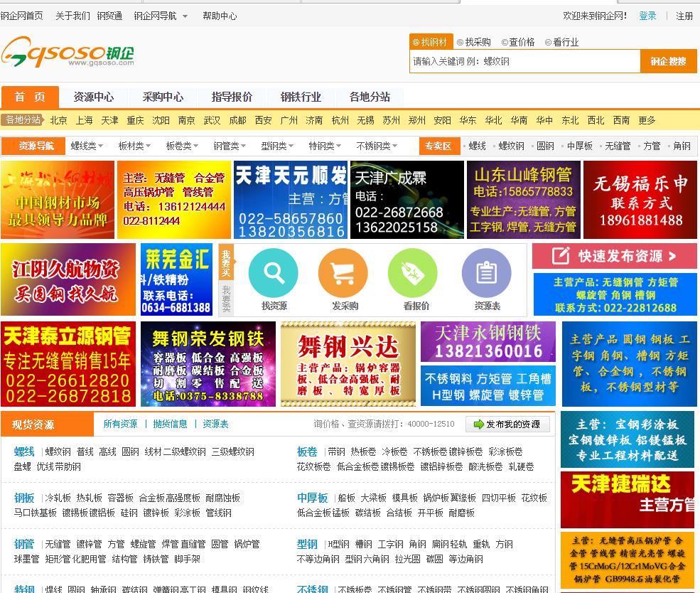This screenshot has height=593, width=700.
Task: Open the 山东山峰钢管 banner ad
Action: 523,200
